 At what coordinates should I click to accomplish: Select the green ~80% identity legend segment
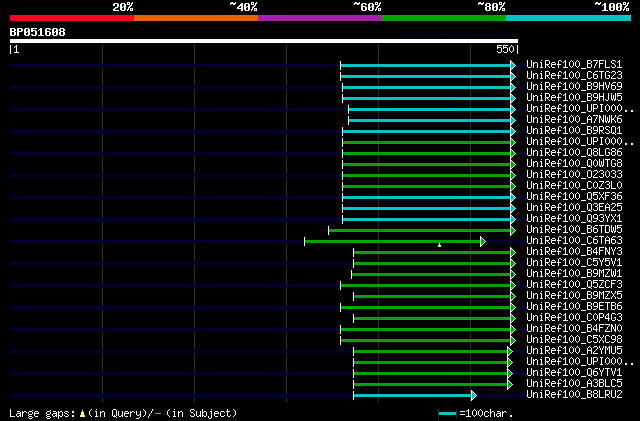point(444,18)
